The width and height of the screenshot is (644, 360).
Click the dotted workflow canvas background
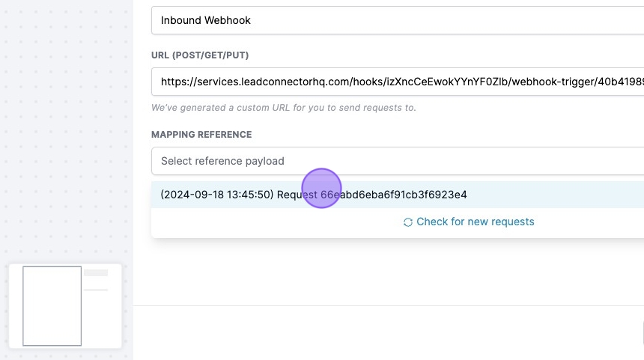66,123
